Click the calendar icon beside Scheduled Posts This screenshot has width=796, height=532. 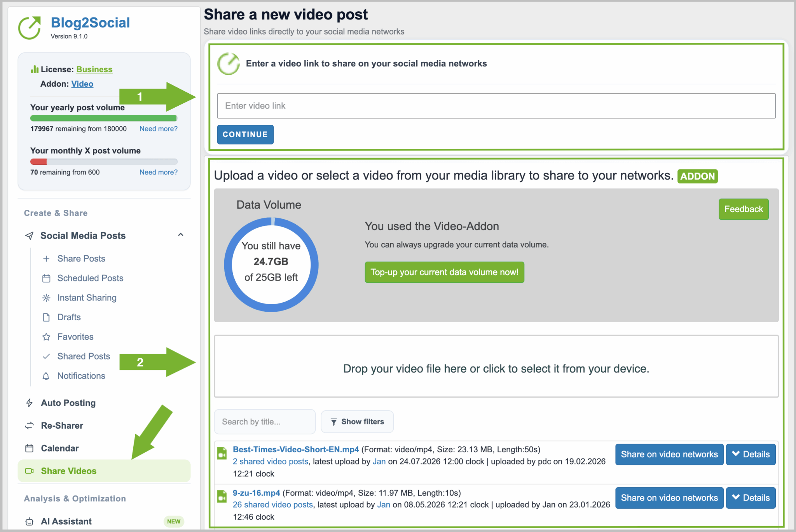[x=46, y=278]
